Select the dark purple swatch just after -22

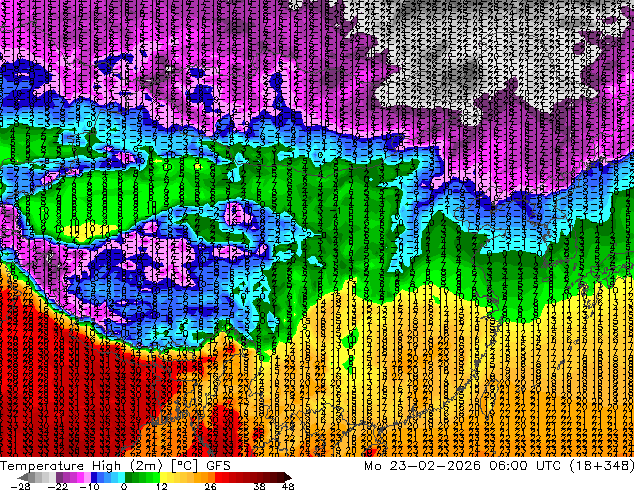tap(59, 477)
